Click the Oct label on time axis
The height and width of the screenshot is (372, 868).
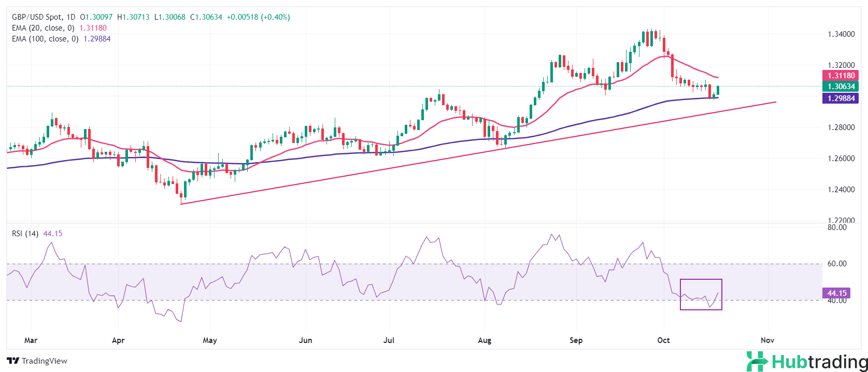(663, 340)
